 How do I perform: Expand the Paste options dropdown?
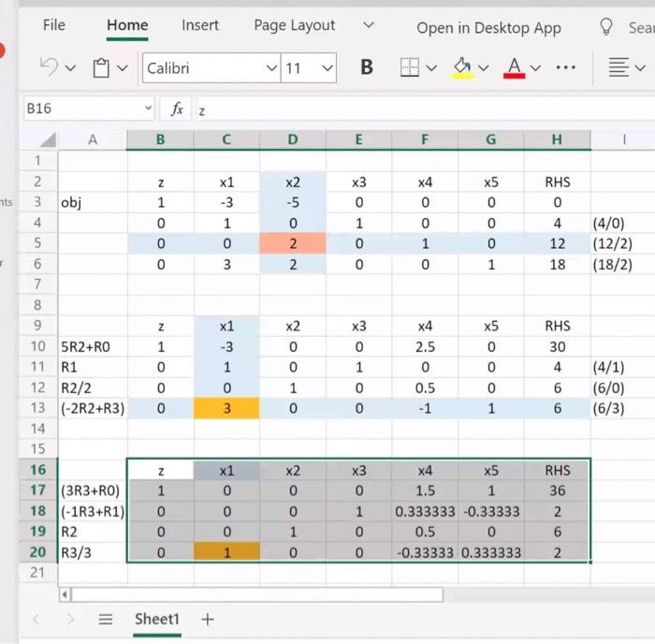click(x=122, y=67)
